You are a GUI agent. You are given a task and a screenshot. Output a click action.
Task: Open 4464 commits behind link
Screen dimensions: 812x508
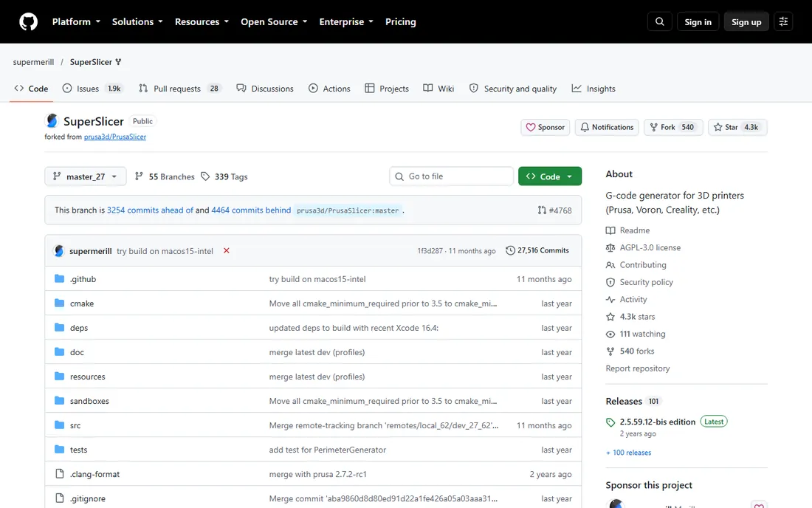coord(251,210)
